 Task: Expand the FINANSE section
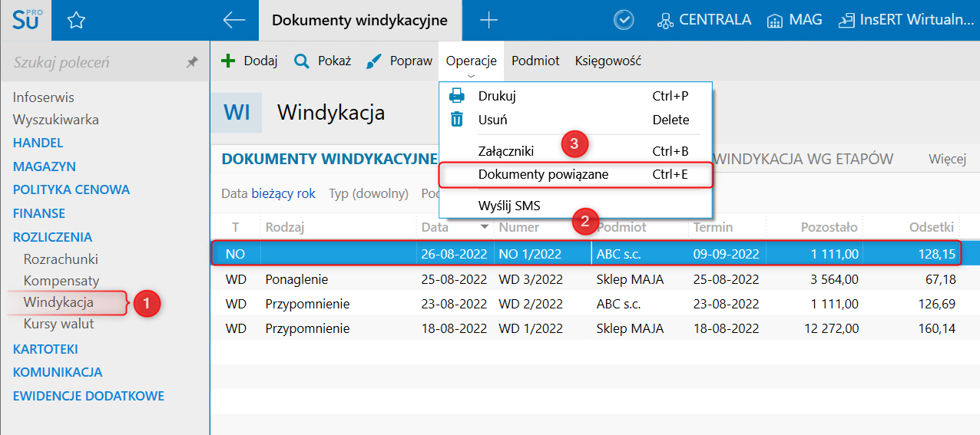point(38,213)
